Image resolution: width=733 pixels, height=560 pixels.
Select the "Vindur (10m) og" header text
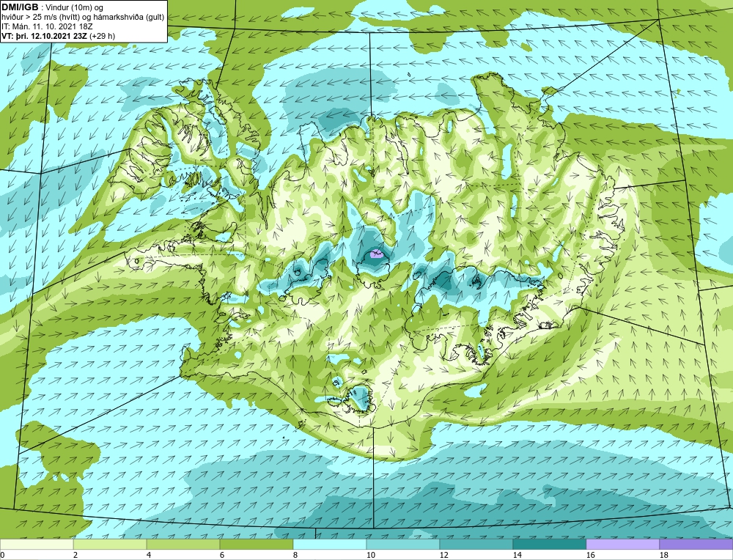coord(75,7)
